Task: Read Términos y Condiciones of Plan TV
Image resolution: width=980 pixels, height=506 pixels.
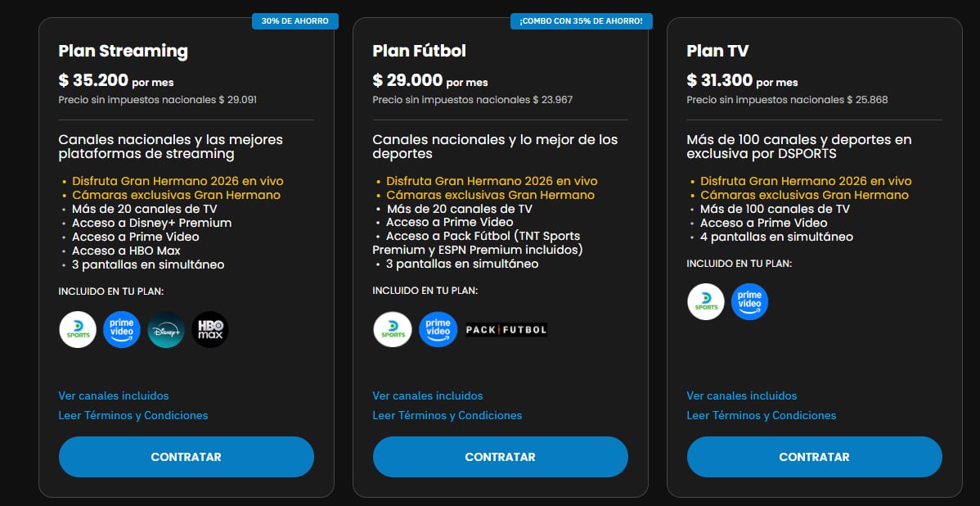Action: coord(761,415)
